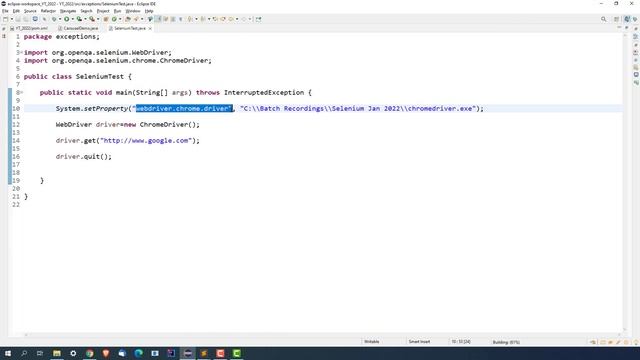Expand the Run button dropdown arrow
The width and height of the screenshot is (640, 360).
click(x=73, y=19)
